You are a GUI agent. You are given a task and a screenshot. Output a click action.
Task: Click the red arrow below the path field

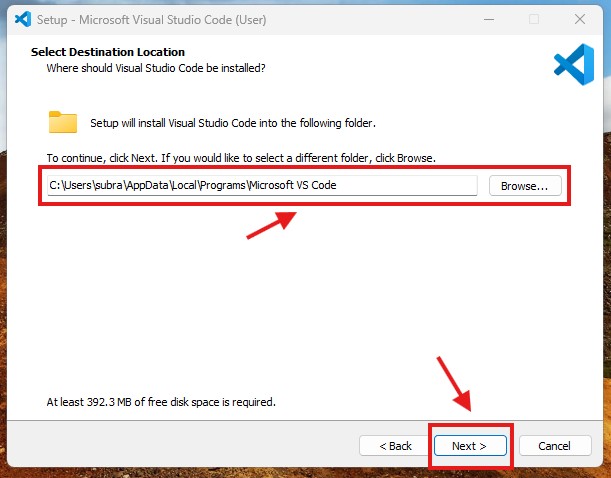point(271,224)
